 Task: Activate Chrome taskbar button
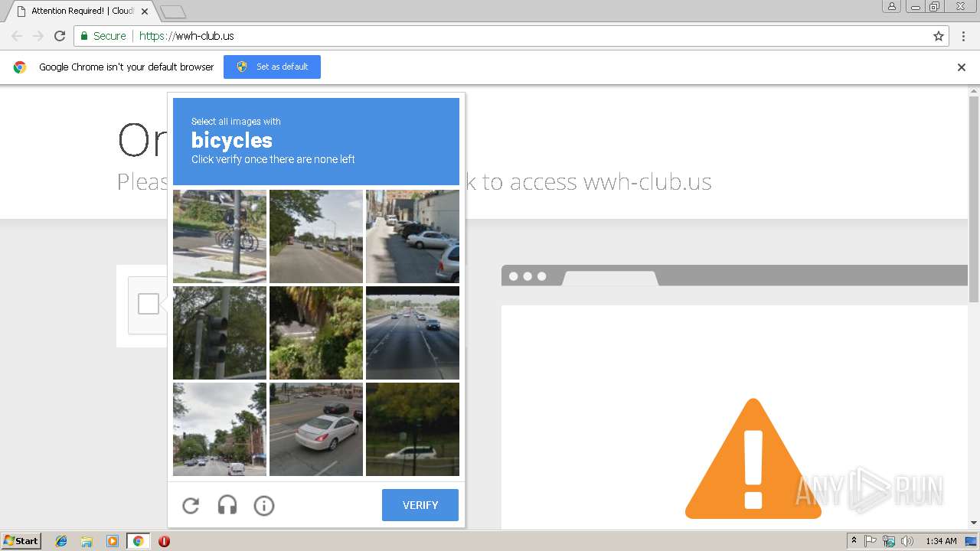139,541
